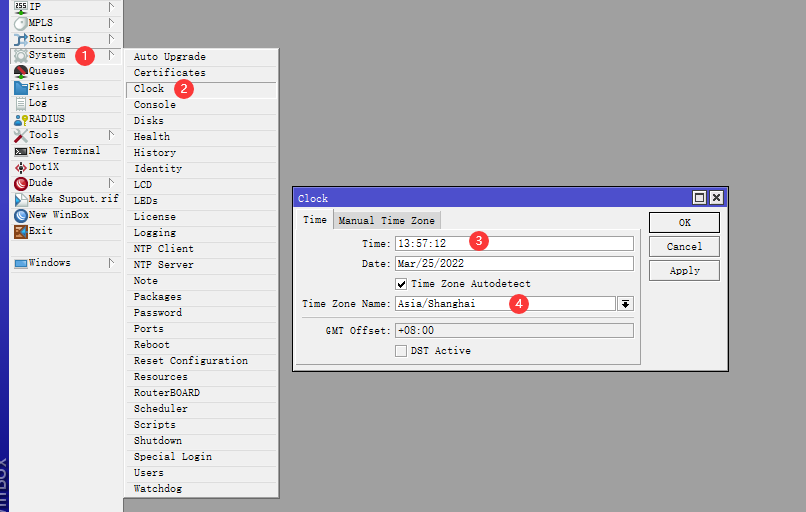Click the Time Zone Name field
Viewport: 806px width, 512px height.
tap(505, 304)
